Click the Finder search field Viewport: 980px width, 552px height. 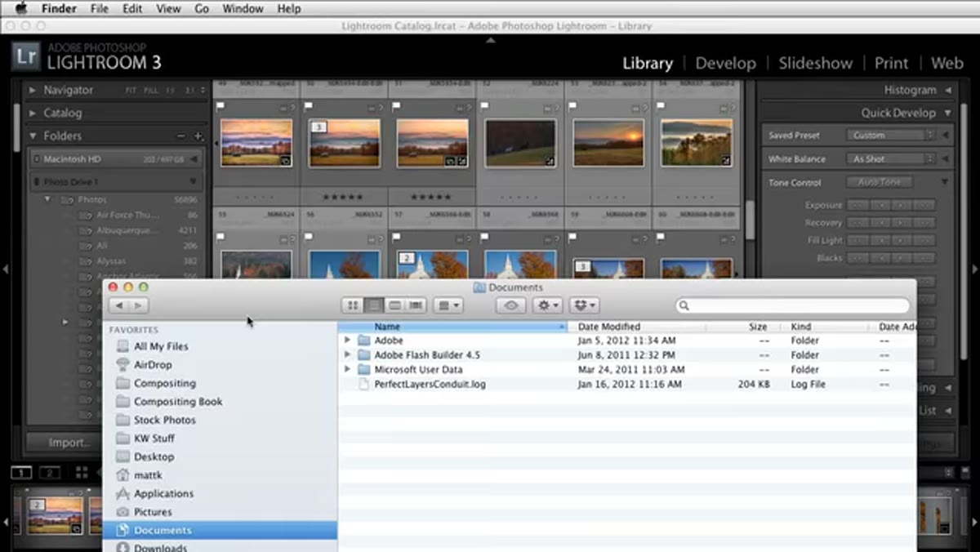pyautogui.click(x=792, y=305)
